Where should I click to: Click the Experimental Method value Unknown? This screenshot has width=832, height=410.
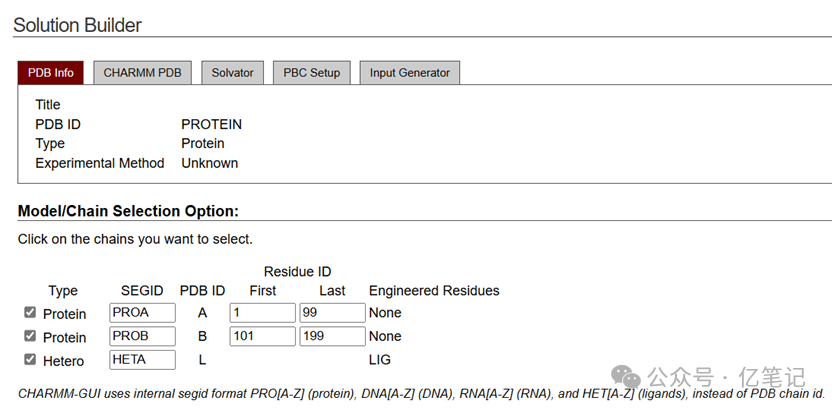[209, 163]
